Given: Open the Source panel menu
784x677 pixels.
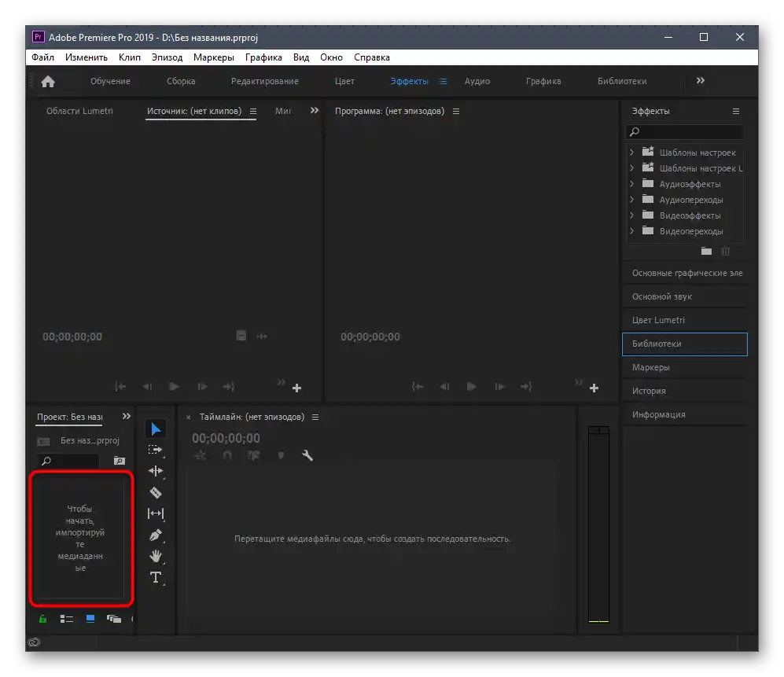Looking at the screenshot, I should (253, 111).
